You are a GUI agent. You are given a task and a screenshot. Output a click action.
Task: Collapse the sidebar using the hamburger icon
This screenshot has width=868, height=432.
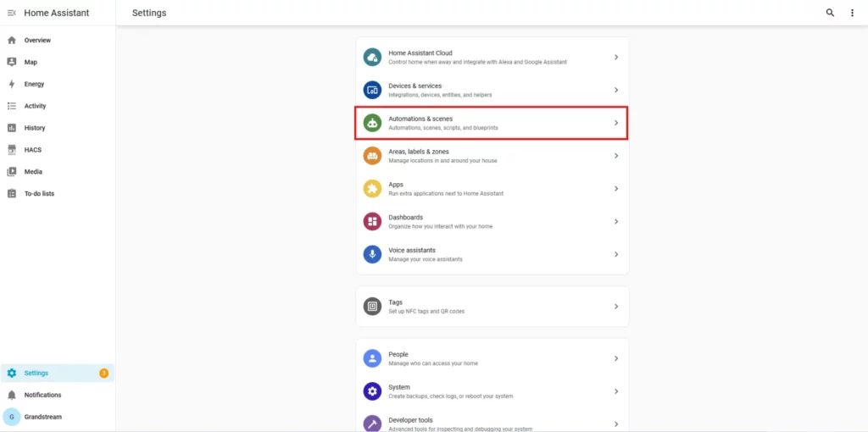pyautogui.click(x=12, y=13)
